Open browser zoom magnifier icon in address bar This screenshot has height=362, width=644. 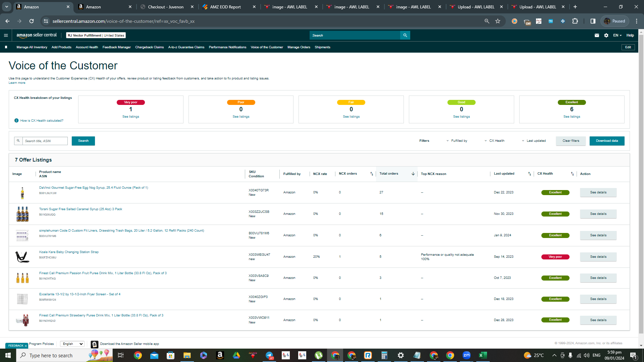tap(487, 21)
